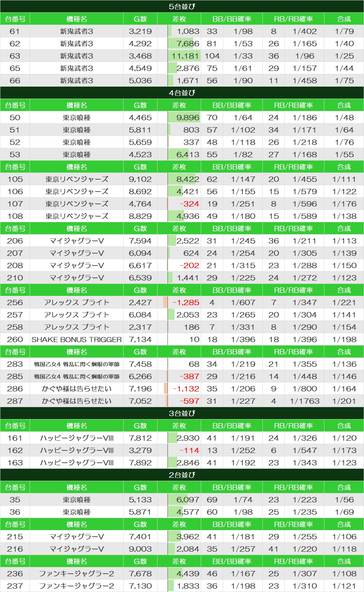The width and height of the screenshot is (364, 592).
Task: Click the 2台並び section header
Action: (x=182, y=475)
